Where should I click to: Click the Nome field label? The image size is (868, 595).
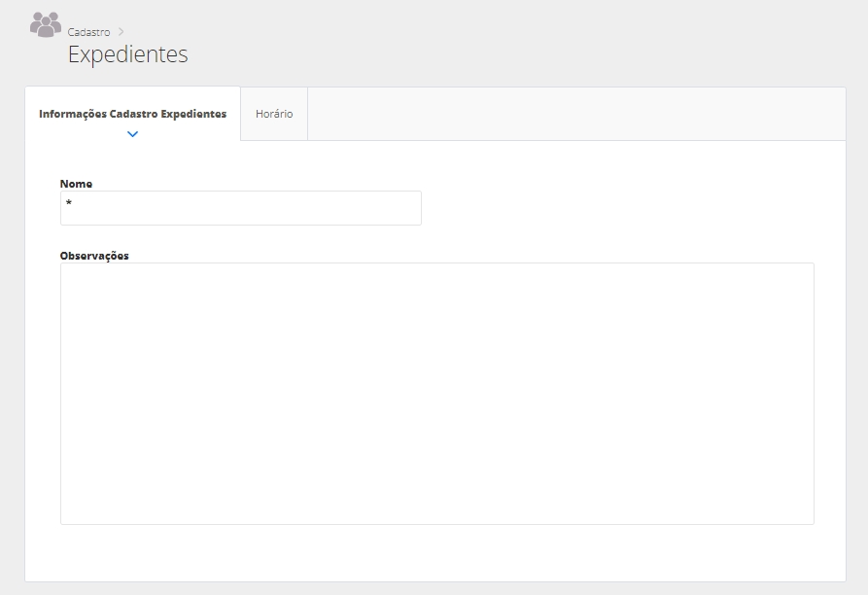(76, 183)
